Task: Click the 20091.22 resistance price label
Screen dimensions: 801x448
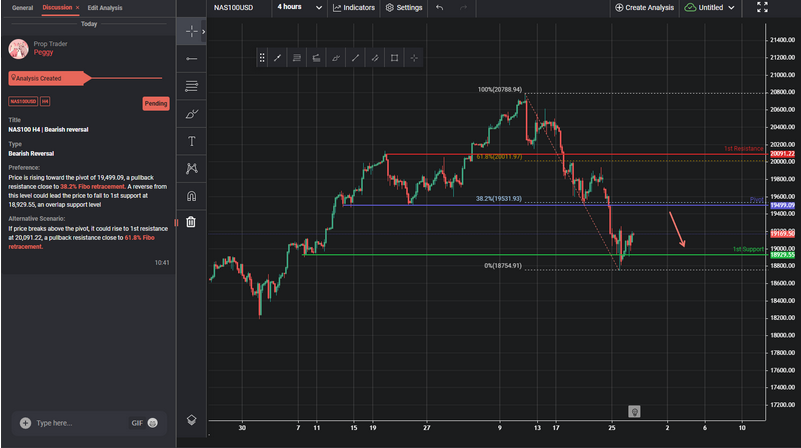Action: point(782,154)
